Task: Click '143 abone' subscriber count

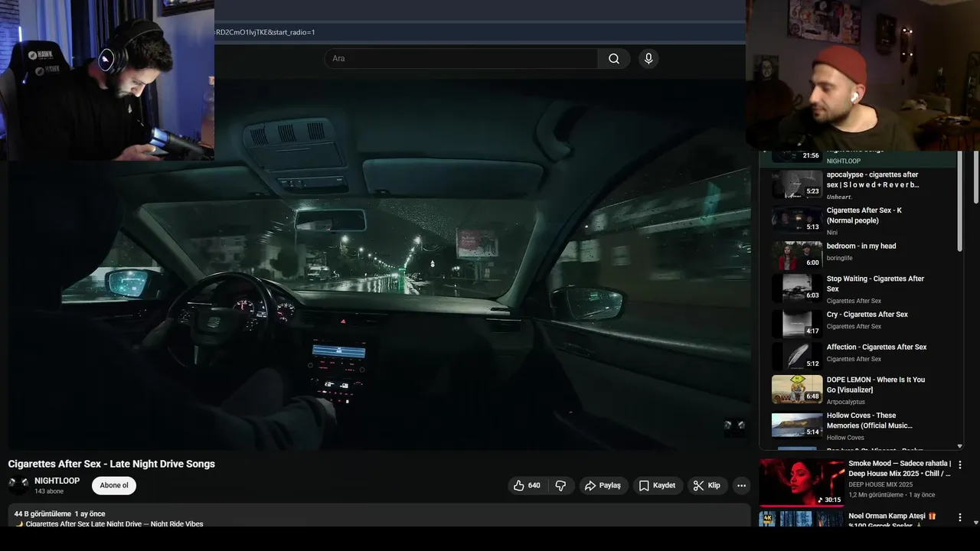Action: point(49,491)
